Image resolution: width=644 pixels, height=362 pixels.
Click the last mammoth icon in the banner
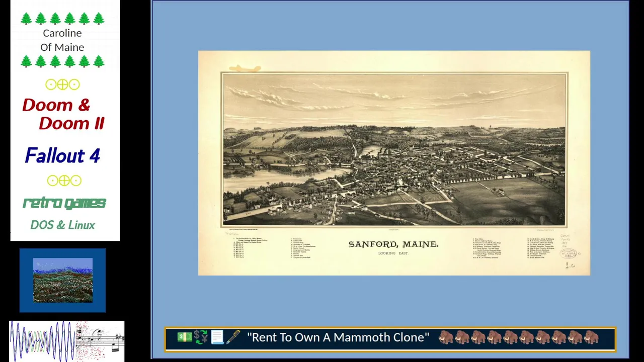click(591, 337)
